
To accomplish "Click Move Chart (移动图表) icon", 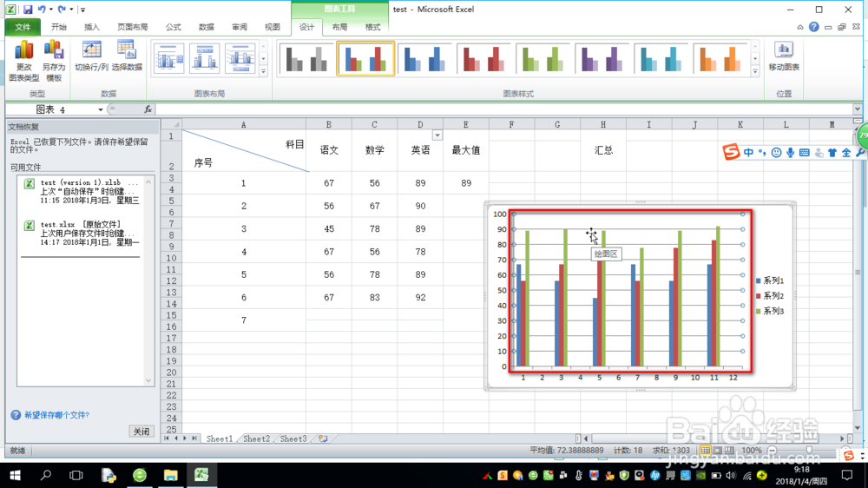I will 784,56.
